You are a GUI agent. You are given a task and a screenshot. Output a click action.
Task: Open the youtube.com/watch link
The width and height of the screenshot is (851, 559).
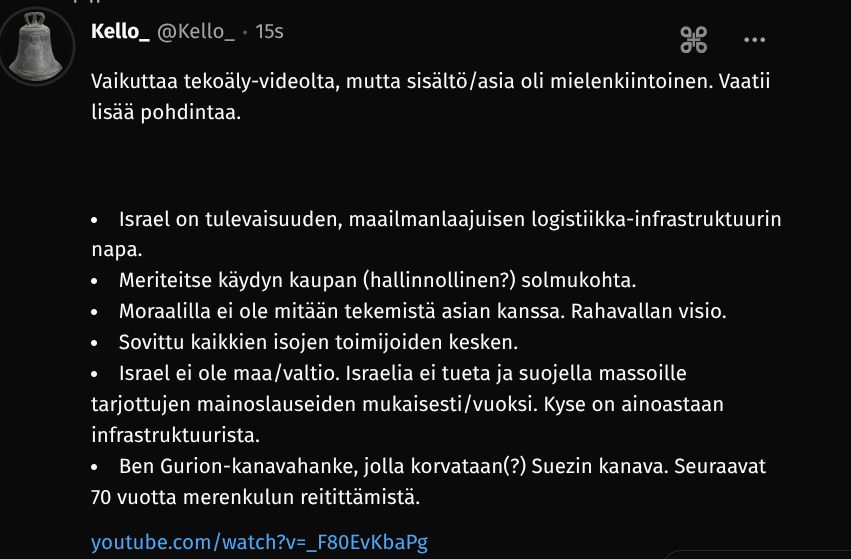click(259, 542)
